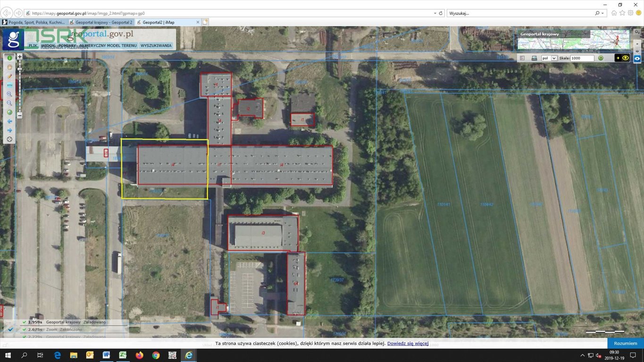Viewport: 644px width, 362px height.
Task: Open the POMIARY menu
Action: (67, 46)
